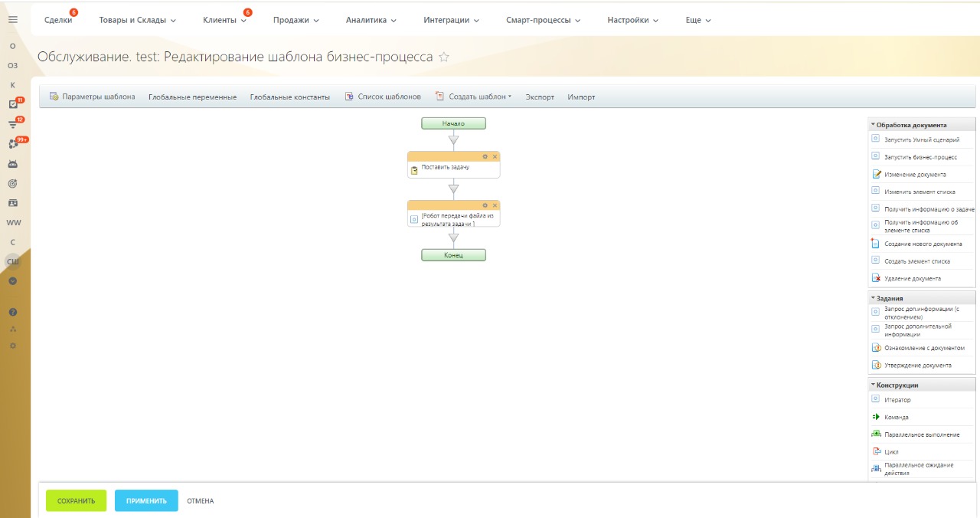The height and width of the screenshot is (518, 980).
Task: Click the contact card icon in sidebar
Action: (x=13, y=203)
